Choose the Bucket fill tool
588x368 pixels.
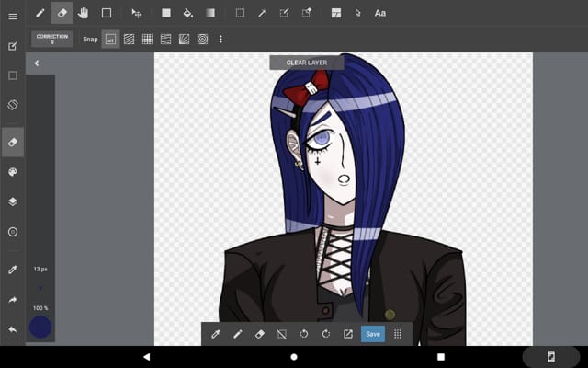pos(188,13)
